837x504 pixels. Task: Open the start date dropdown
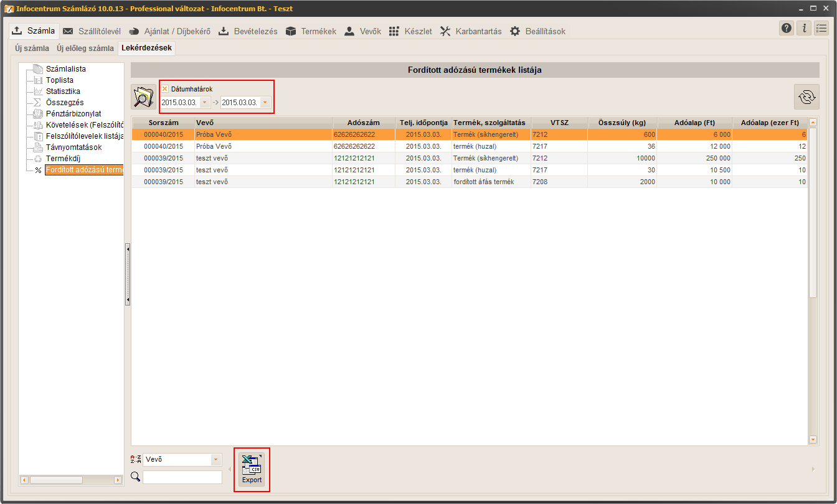pos(205,103)
